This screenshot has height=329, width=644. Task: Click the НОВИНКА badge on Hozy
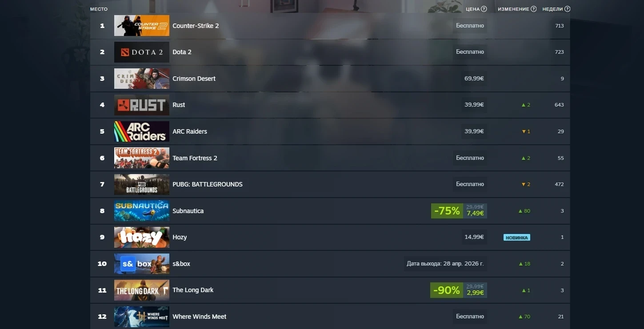point(517,238)
